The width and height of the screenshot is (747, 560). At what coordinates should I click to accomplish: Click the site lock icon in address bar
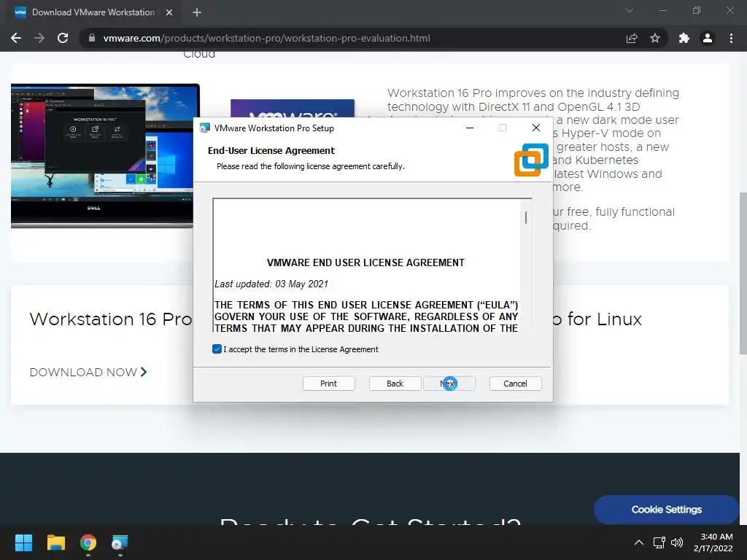coord(92,38)
